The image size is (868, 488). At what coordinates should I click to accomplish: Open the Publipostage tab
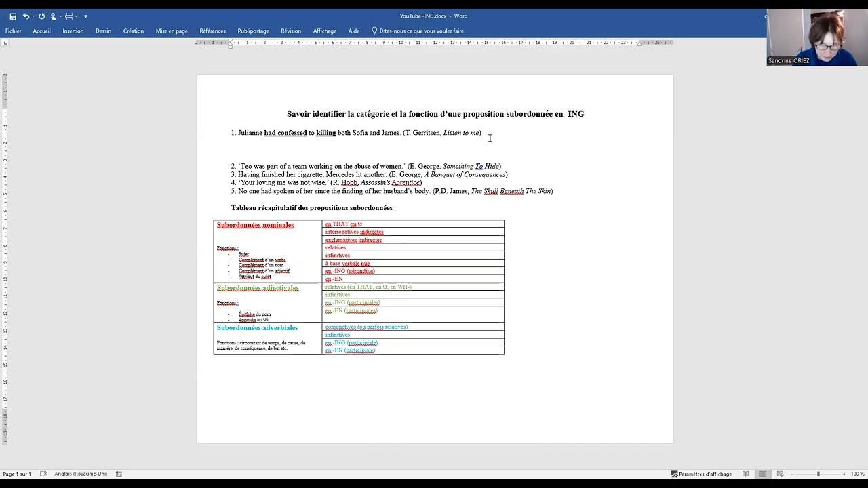point(254,31)
